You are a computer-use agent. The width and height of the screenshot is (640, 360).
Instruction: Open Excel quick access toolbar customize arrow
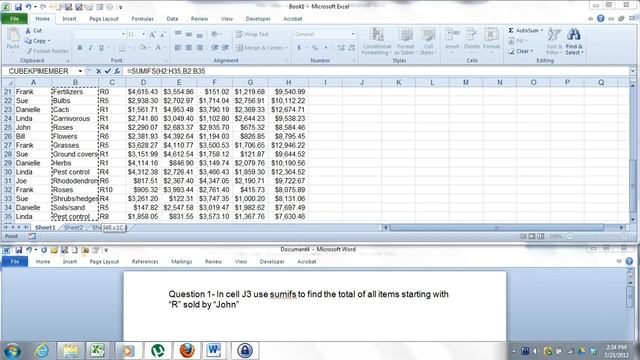(x=120, y=7)
